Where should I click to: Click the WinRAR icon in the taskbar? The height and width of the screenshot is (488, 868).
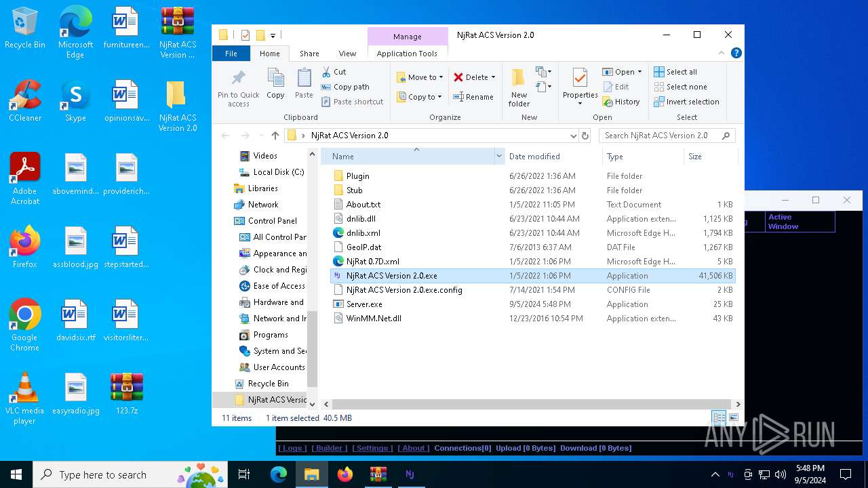click(378, 474)
